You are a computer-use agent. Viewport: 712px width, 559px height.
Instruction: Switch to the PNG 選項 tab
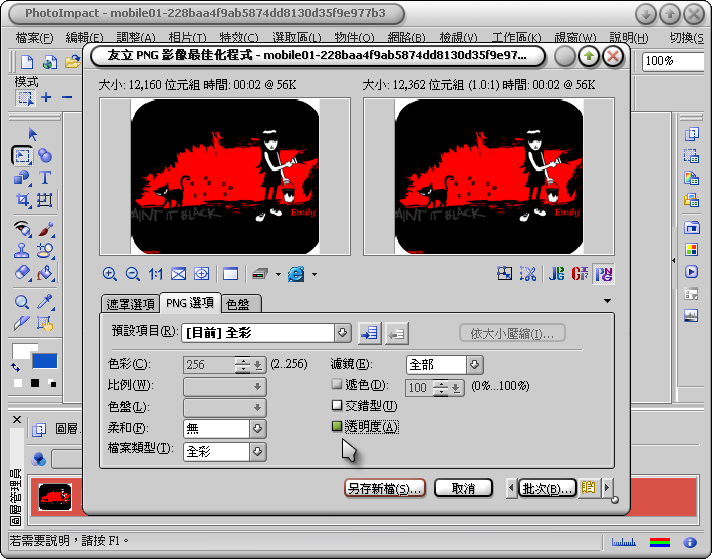coord(190,303)
